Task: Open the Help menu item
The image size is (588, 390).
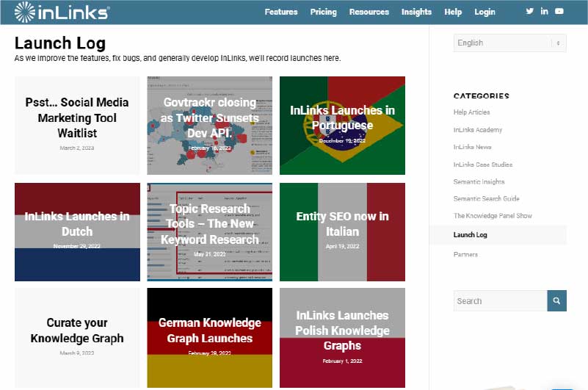Action: point(453,12)
